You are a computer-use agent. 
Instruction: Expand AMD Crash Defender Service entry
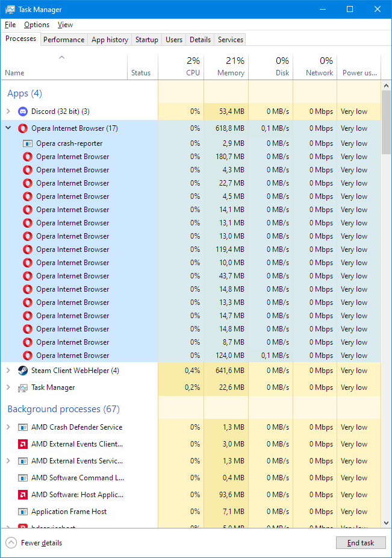point(8,427)
